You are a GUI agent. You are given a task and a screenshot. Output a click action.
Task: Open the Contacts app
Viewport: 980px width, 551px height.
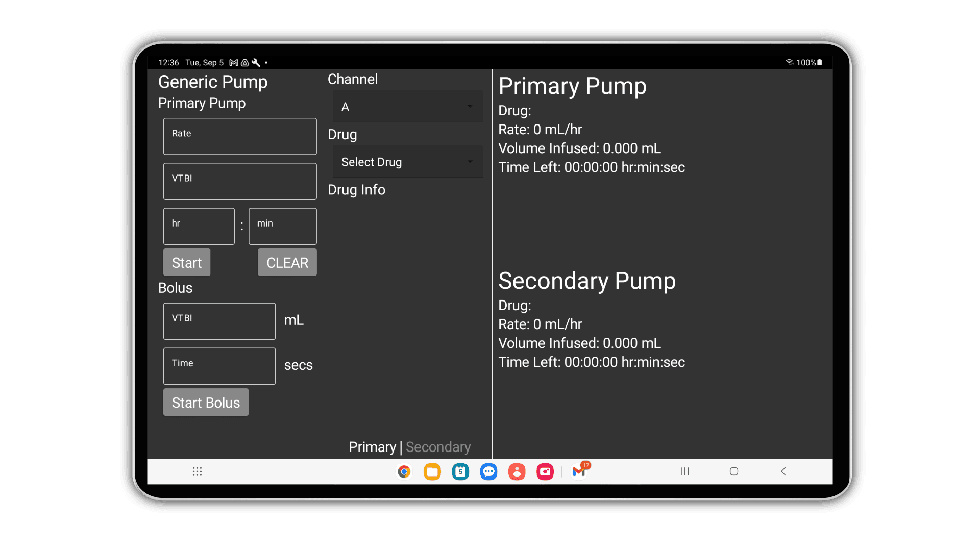tap(517, 471)
